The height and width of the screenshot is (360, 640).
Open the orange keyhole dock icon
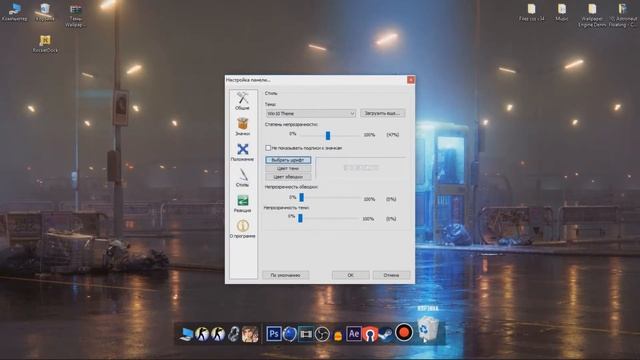pyautogui.click(x=370, y=334)
